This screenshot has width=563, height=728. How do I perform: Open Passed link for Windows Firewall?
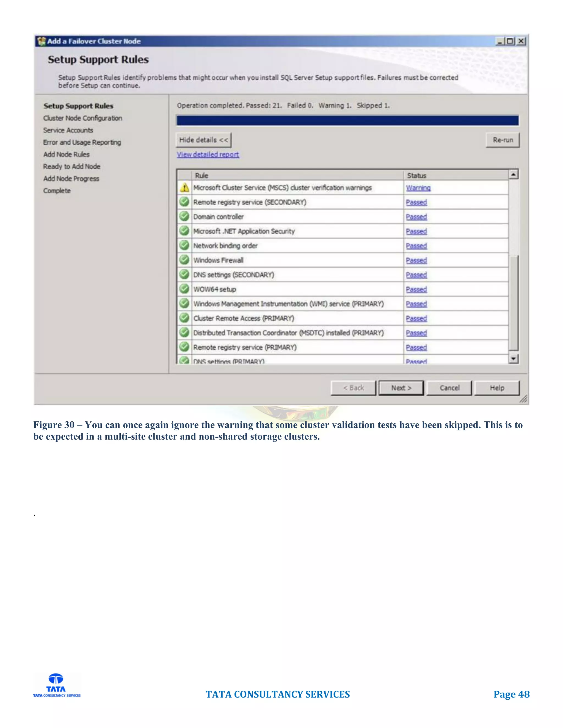[x=416, y=260]
